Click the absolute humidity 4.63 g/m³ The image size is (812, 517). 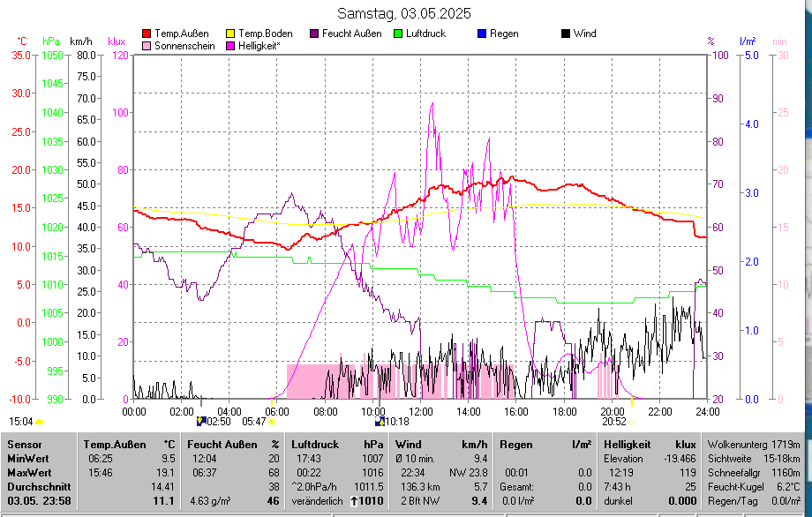pos(210,501)
